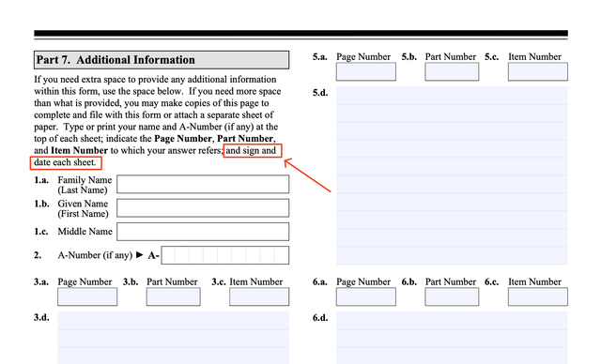This screenshot has height=364, width=601.
Task: Click the Given Name (First Name) field
Action: pyautogui.click(x=203, y=208)
